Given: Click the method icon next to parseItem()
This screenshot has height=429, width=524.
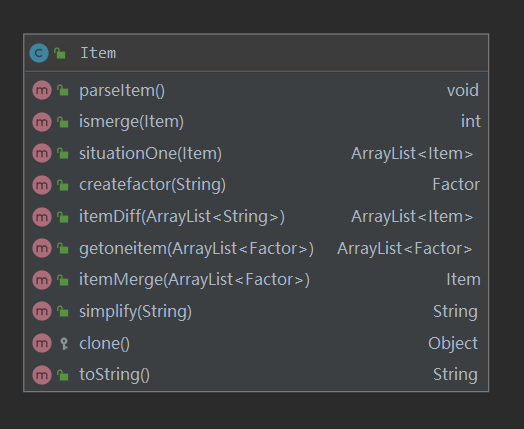Looking at the screenshot, I should click(x=42, y=90).
